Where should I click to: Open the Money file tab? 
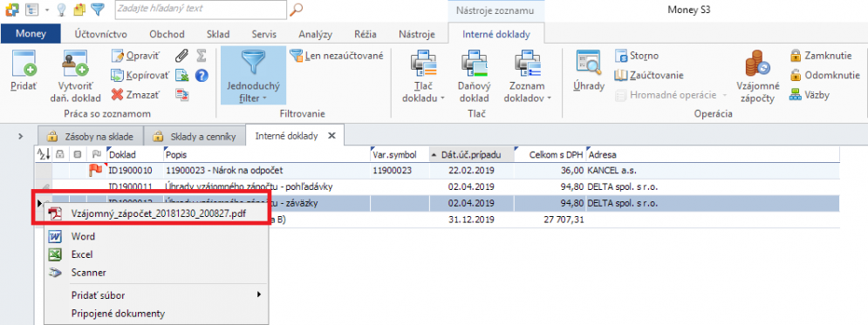point(31,34)
